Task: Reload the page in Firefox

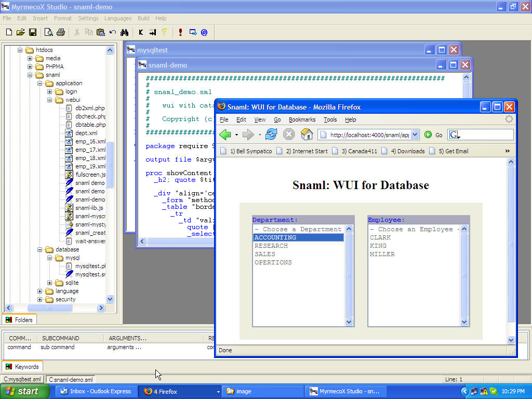Action: 271,135
